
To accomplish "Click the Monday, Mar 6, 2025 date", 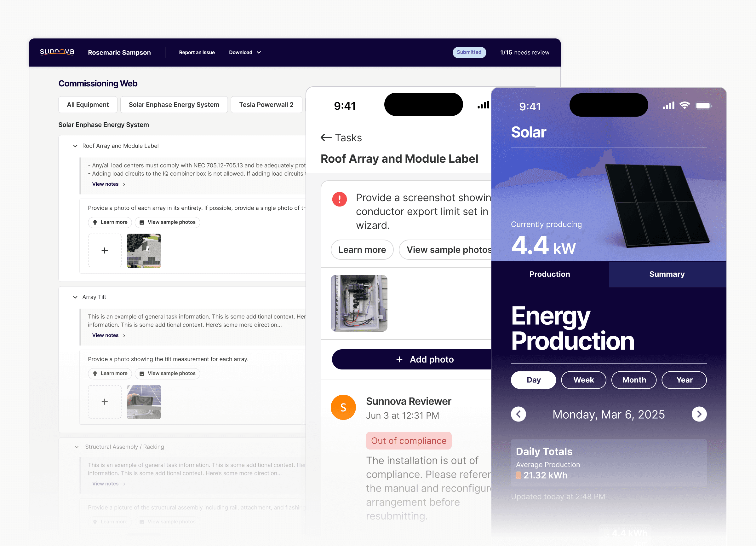I will pyautogui.click(x=609, y=414).
